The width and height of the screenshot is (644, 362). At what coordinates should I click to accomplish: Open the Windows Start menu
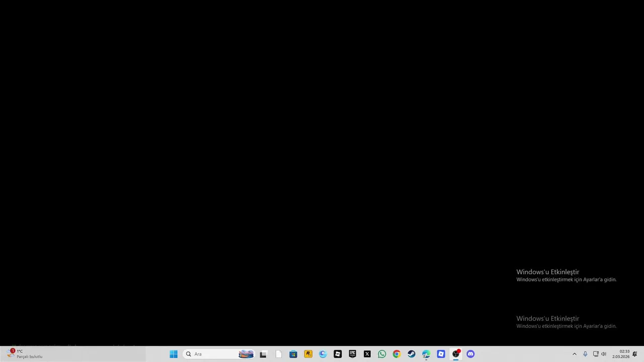pyautogui.click(x=174, y=354)
